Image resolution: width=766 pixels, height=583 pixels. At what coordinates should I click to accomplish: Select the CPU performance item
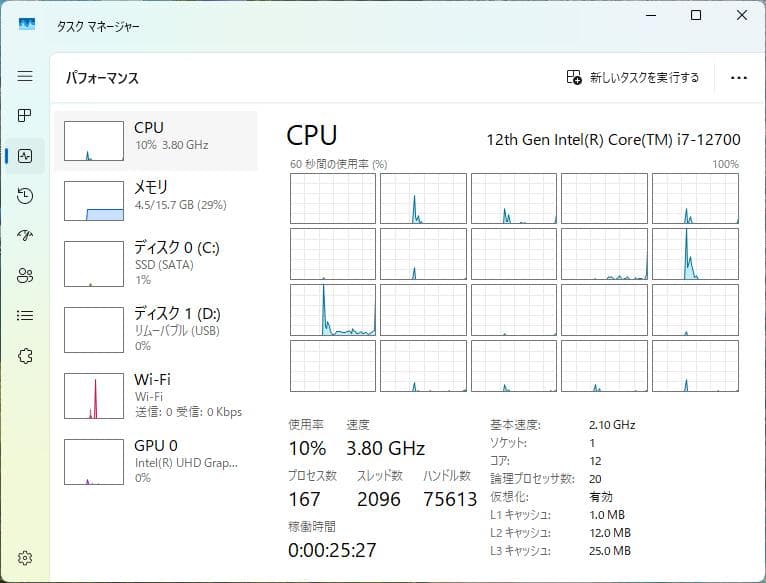pos(160,138)
